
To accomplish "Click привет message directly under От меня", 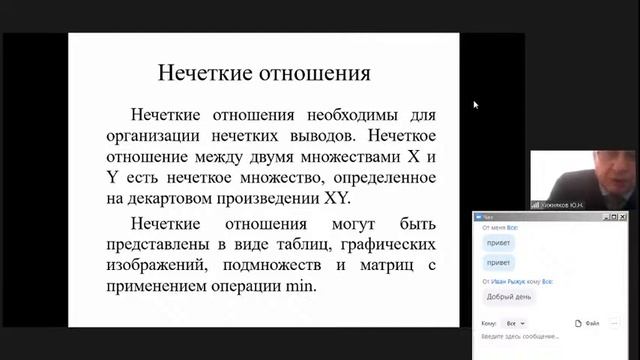I will (498, 243).
